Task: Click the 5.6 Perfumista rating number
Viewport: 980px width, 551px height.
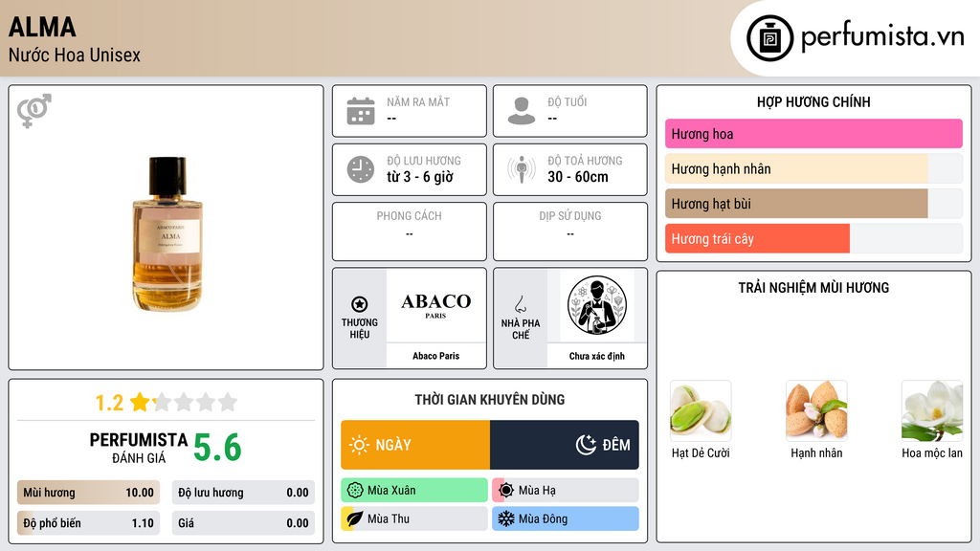Action: coord(217,448)
